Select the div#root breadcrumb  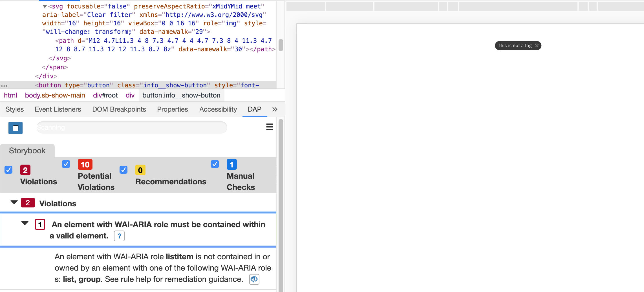105,95
